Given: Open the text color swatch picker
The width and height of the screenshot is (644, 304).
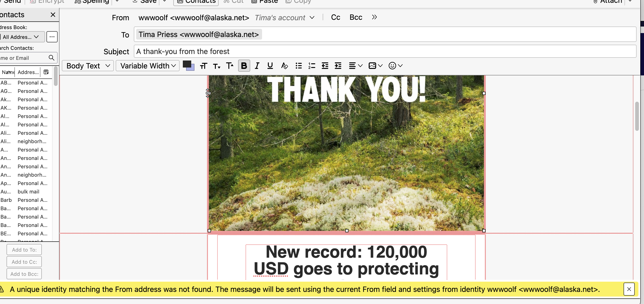Looking at the screenshot, I should (187, 64).
